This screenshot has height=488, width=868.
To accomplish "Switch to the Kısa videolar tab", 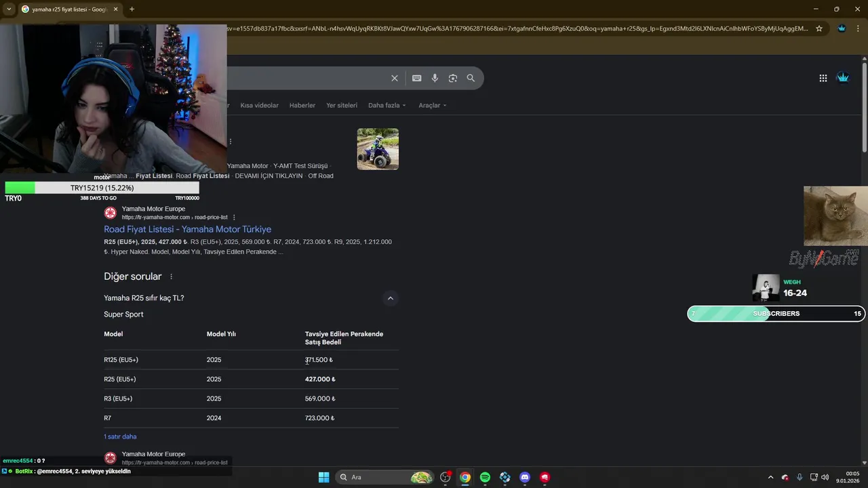I will coord(259,105).
